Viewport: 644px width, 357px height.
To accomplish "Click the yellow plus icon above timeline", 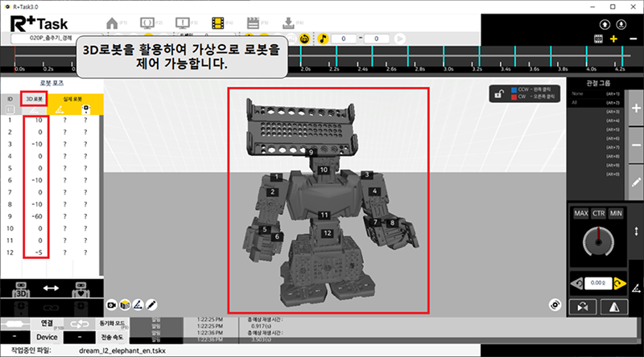I will (613, 39).
